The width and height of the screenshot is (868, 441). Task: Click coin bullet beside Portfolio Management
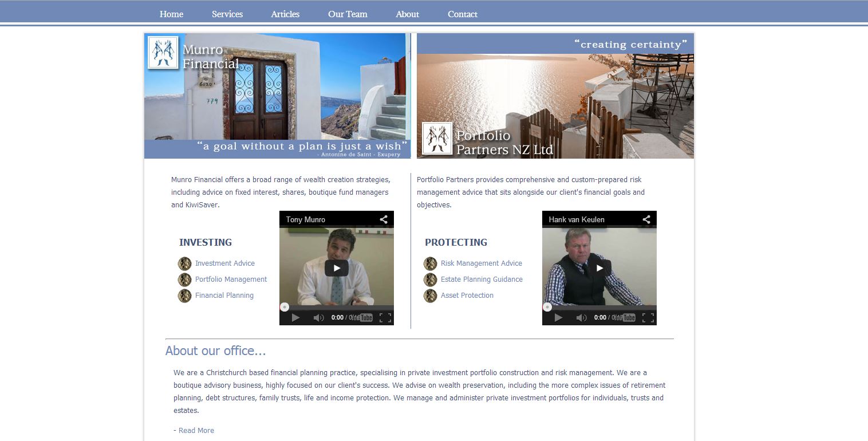point(184,279)
